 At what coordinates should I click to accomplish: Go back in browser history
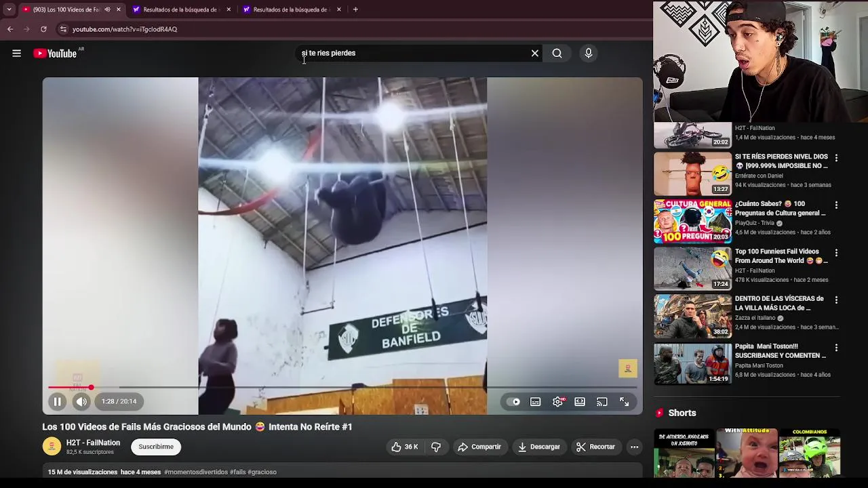point(10,29)
